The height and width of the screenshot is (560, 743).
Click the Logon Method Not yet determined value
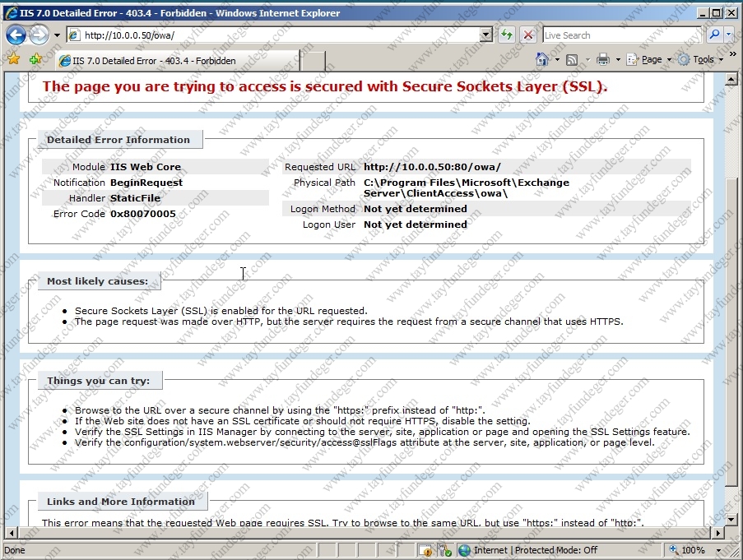(415, 209)
